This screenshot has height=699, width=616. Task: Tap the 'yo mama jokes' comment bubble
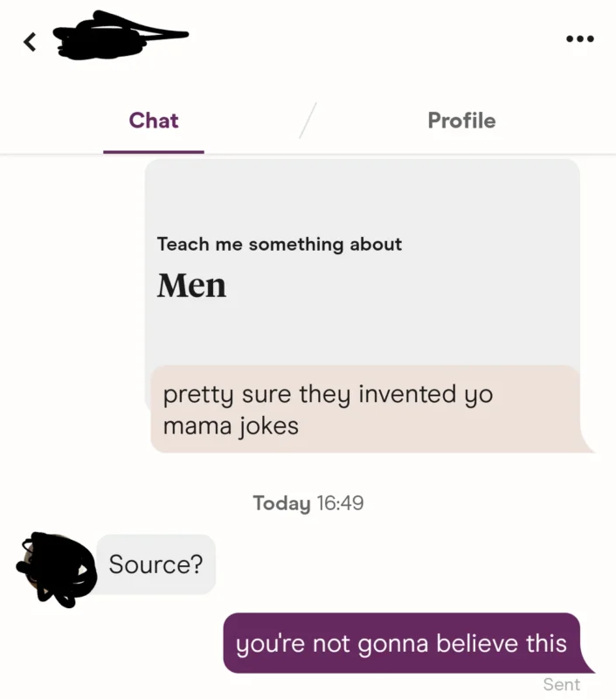365,409
